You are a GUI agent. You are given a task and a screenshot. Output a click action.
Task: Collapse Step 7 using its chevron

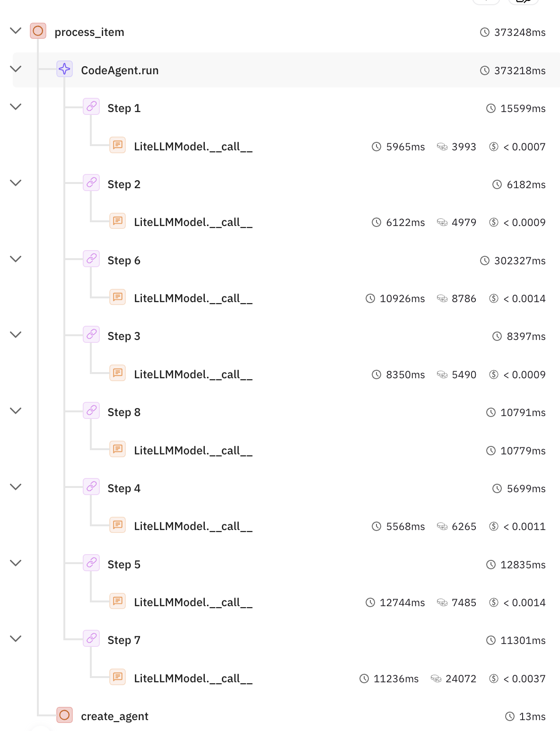coord(16,639)
